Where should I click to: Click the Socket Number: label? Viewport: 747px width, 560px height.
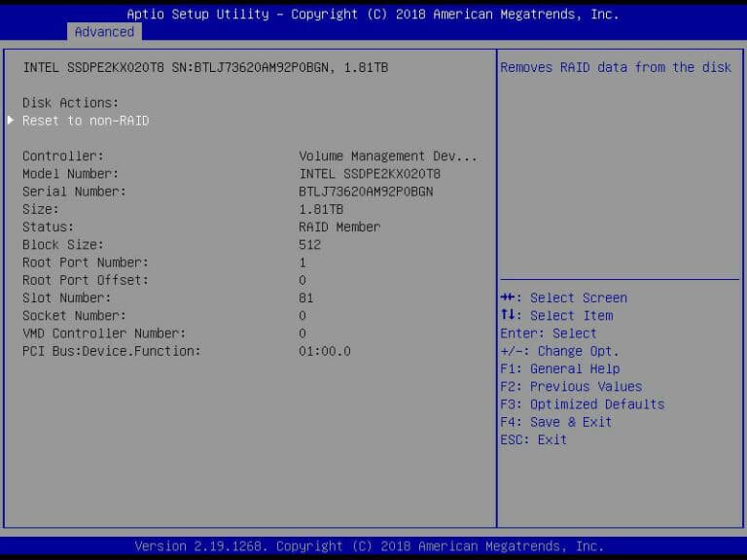coord(74,316)
